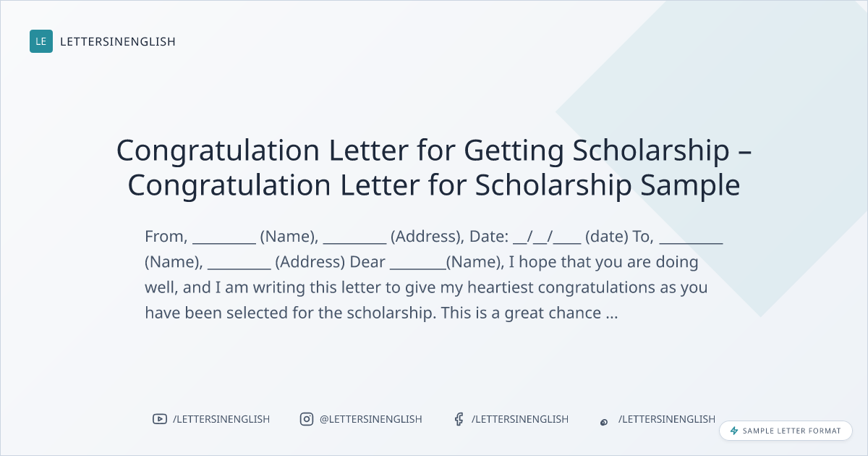This screenshot has width=868, height=456.
Task: Click the word 'From,' starting the excerpt
Action: 166,237
